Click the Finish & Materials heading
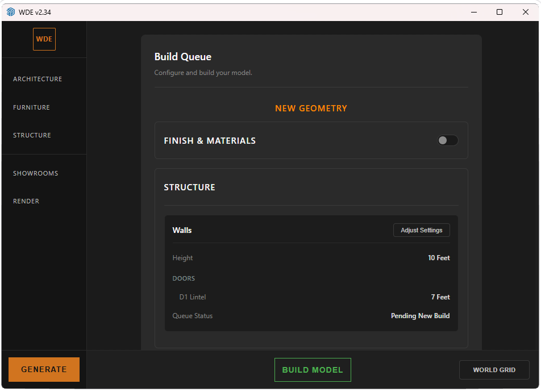541x392 pixels. [x=210, y=141]
